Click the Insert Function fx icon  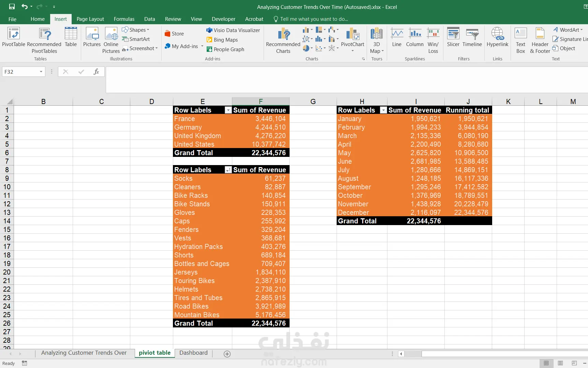(x=97, y=72)
